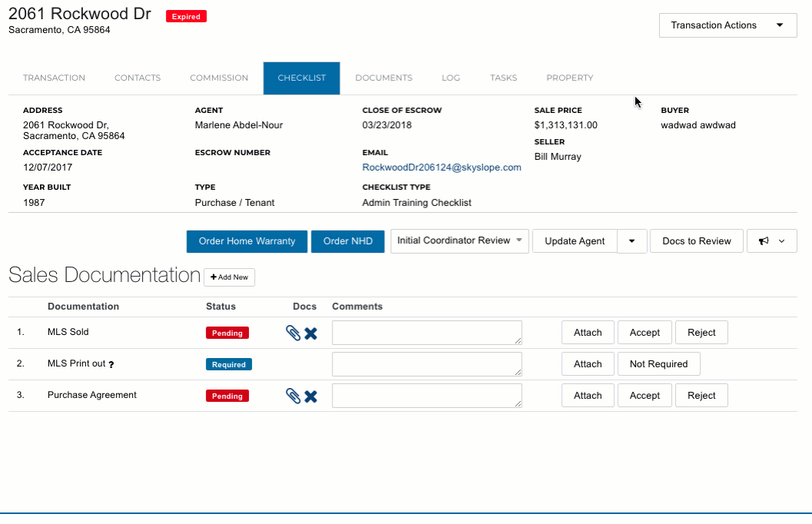
Task: Click the red Expired status badge
Action: tap(187, 17)
